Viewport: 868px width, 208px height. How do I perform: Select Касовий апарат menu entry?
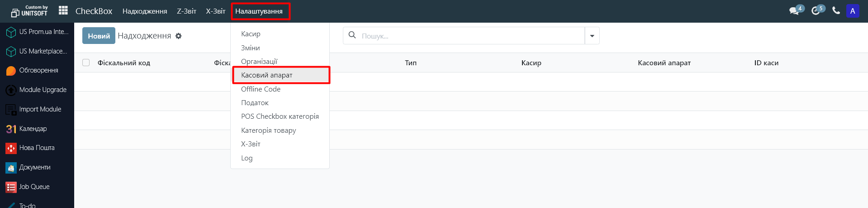[x=280, y=75]
